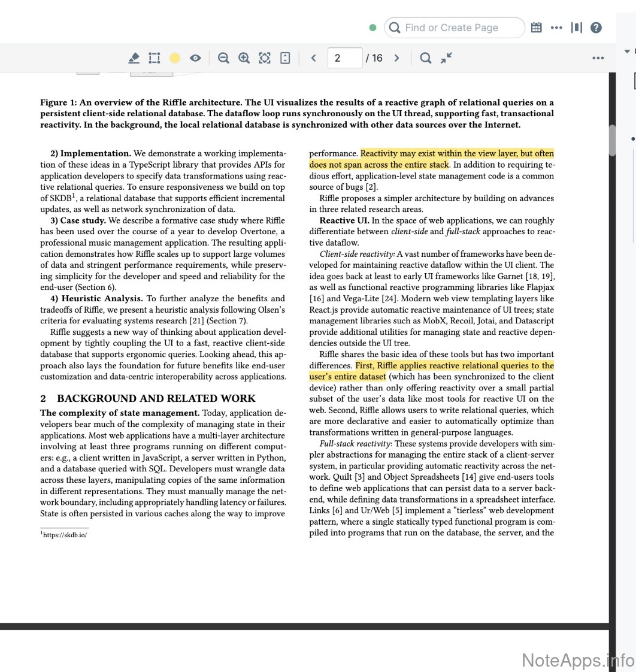
Task: Activate the area selection highlight tool
Action: [x=155, y=58]
